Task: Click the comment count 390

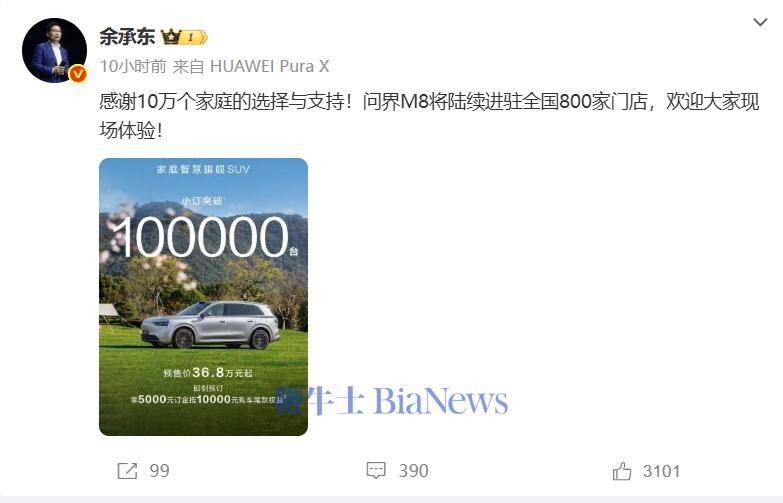Action: click(x=413, y=471)
